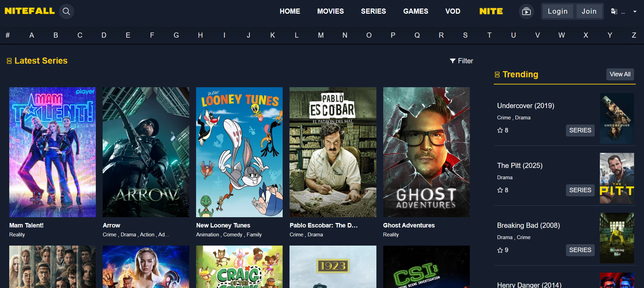
Task: Click Reality genre under Ghost Adventures
Action: click(391, 235)
